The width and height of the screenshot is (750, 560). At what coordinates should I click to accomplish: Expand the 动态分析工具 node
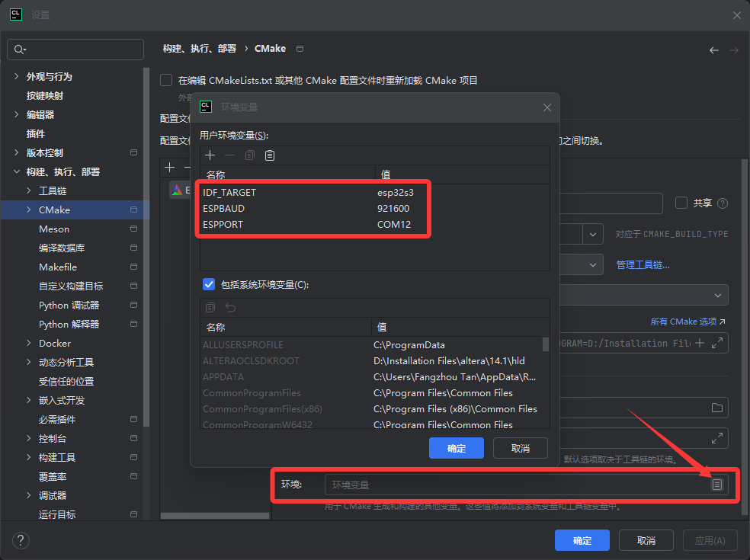29,362
